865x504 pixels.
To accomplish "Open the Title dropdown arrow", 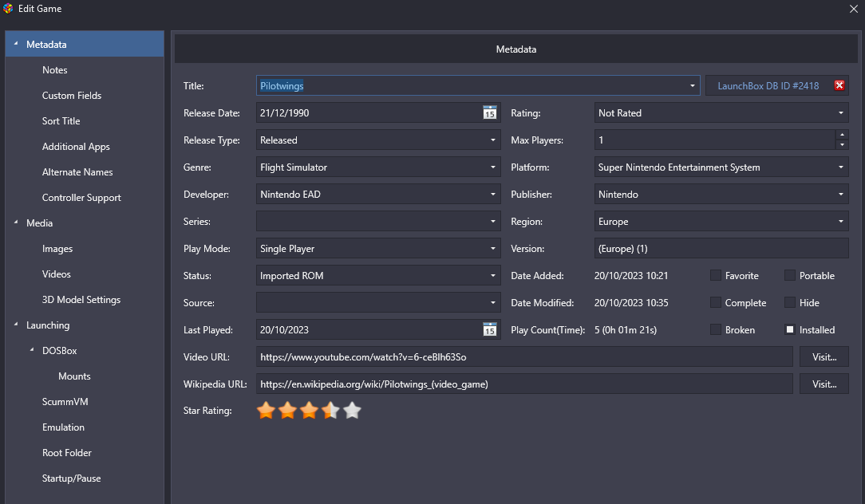I will click(x=693, y=86).
